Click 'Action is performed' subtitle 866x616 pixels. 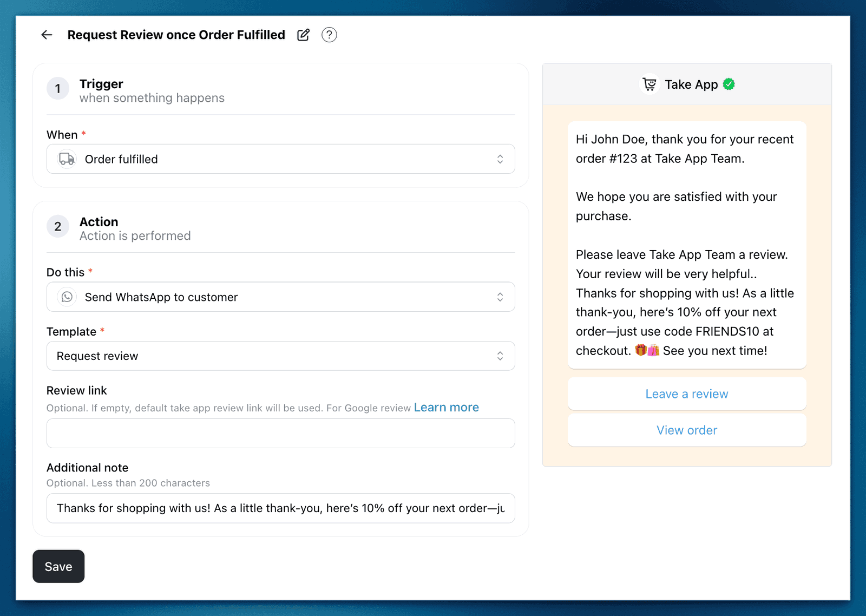[135, 236]
